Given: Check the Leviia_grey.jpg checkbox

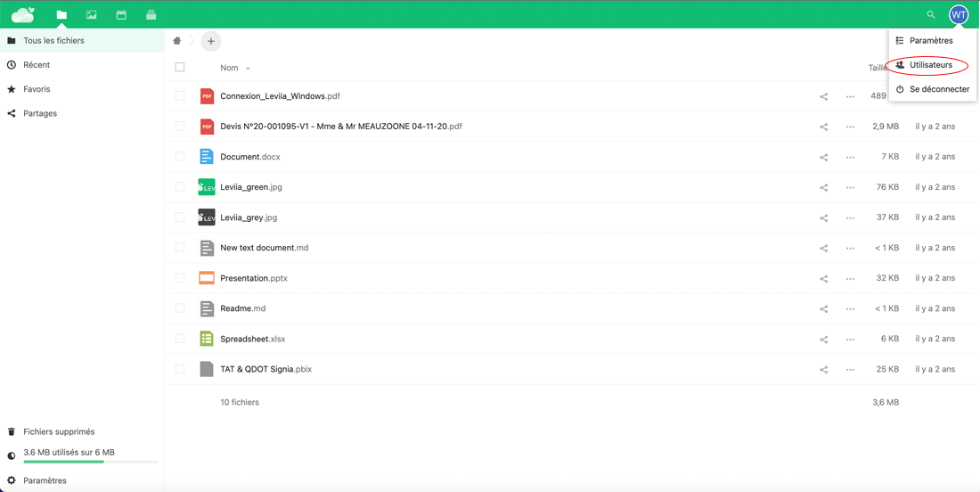Looking at the screenshot, I should point(180,217).
